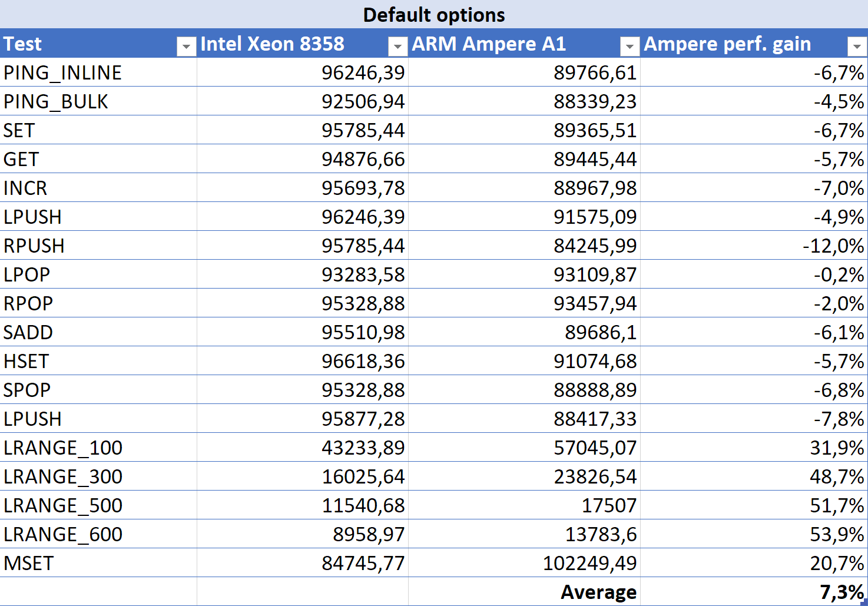The width and height of the screenshot is (868, 606).
Task: Select the 31,9% gain cell
Action: (754, 448)
